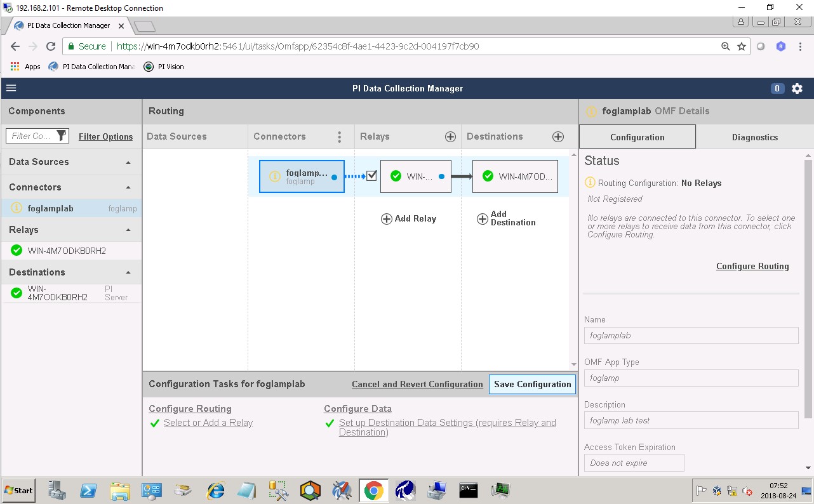Image resolution: width=814 pixels, height=504 pixels.
Task: Open Internet Explorer from the taskbar
Action: [216, 490]
